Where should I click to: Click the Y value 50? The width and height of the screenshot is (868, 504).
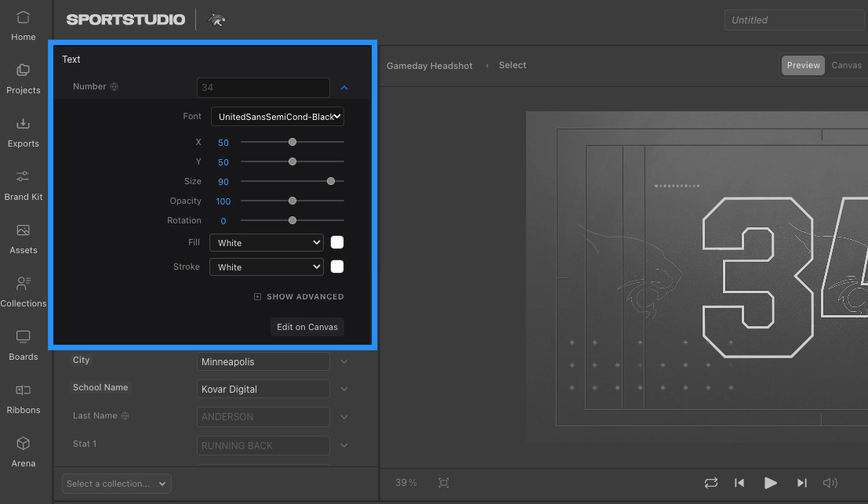coord(223,162)
